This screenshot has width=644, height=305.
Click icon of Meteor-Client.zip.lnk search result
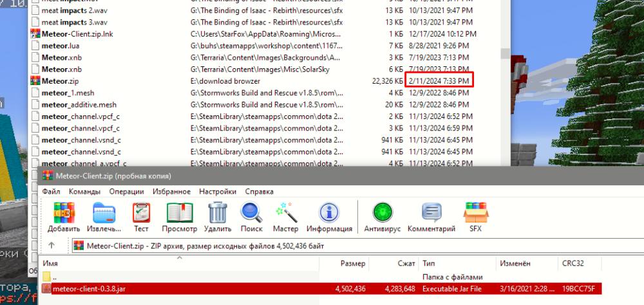(35, 34)
